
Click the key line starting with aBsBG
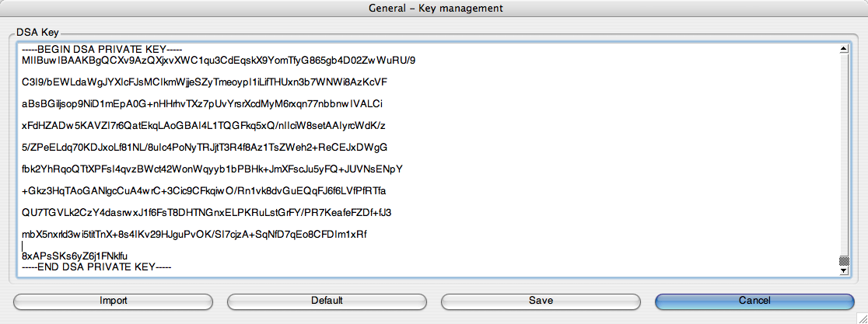[x=202, y=104]
